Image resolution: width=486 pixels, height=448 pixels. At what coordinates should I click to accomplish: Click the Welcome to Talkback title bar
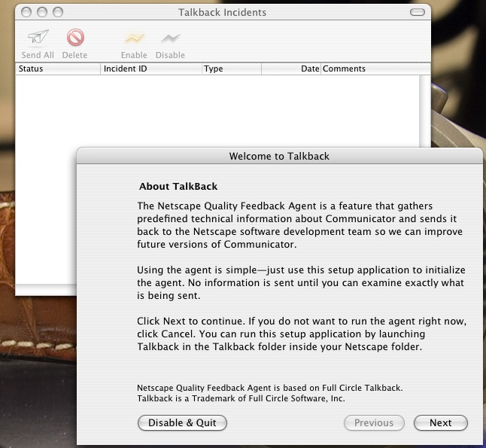[x=279, y=156]
